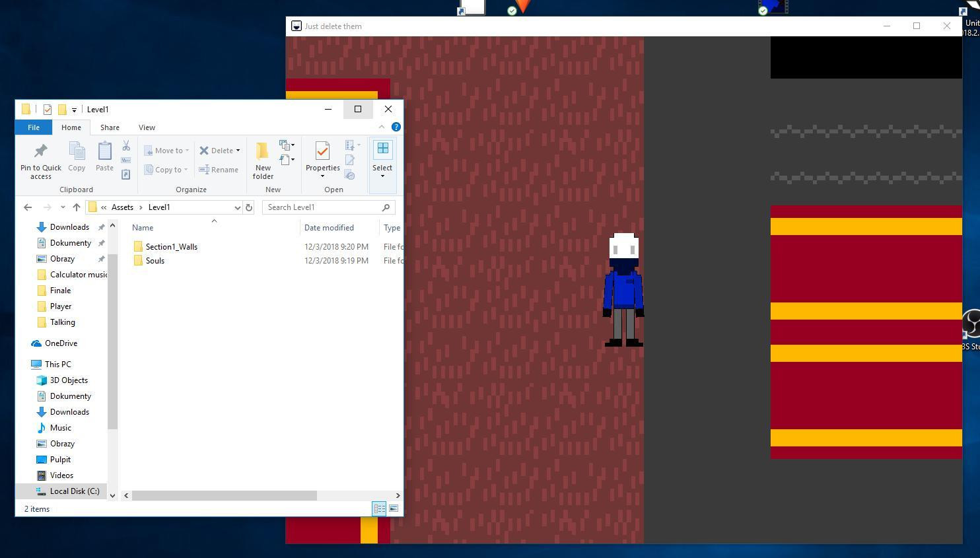Open the Copy to dropdown
This screenshot has height=558, width=980.
point(166,170)
